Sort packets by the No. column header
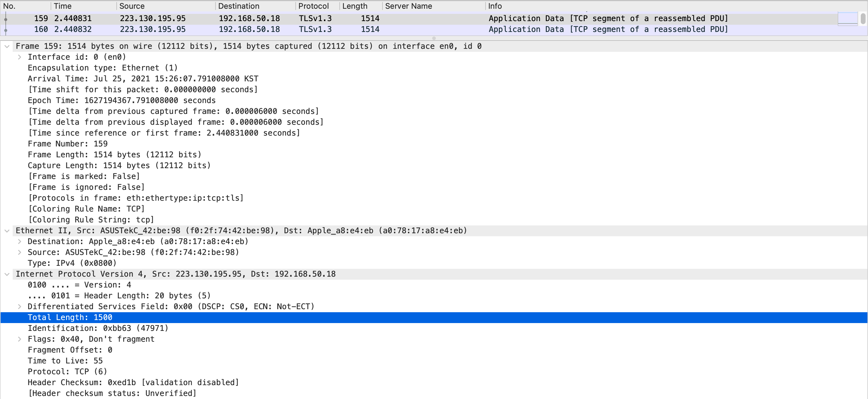This screenshot has height=399, width=868. point(25,6)
